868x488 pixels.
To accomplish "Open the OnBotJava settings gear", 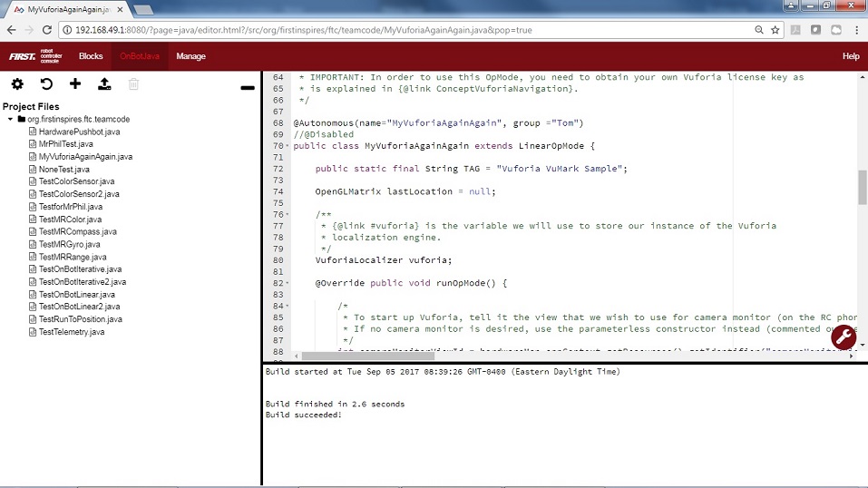I will coord(17,84).
